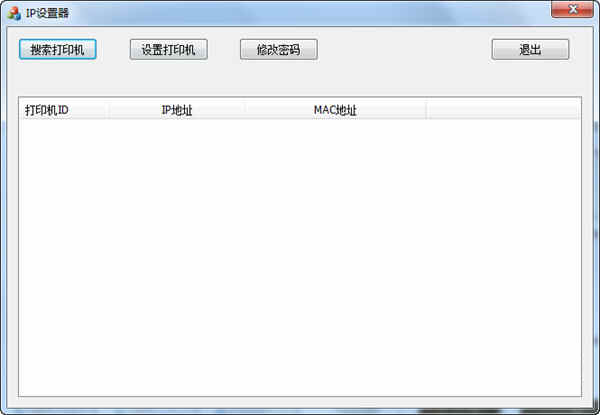600x415 pixels.
Task: Click the MAC地址 column header
Action: [x=336, y=111]
